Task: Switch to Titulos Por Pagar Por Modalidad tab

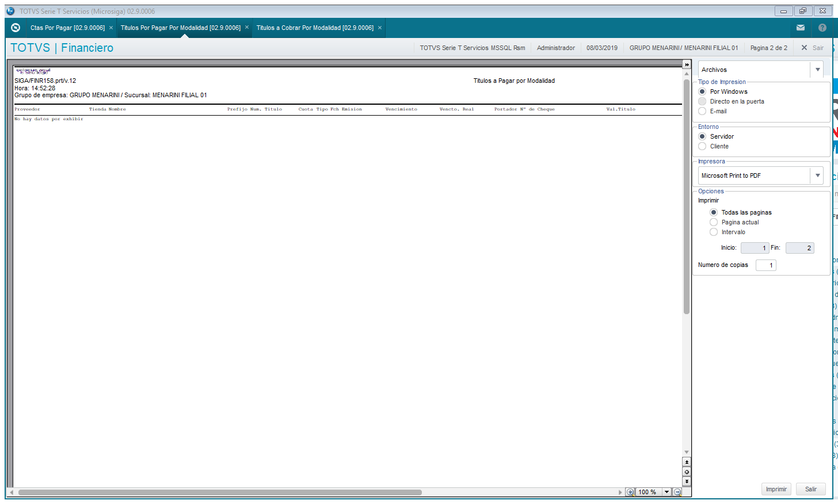Action: point(181,28)
